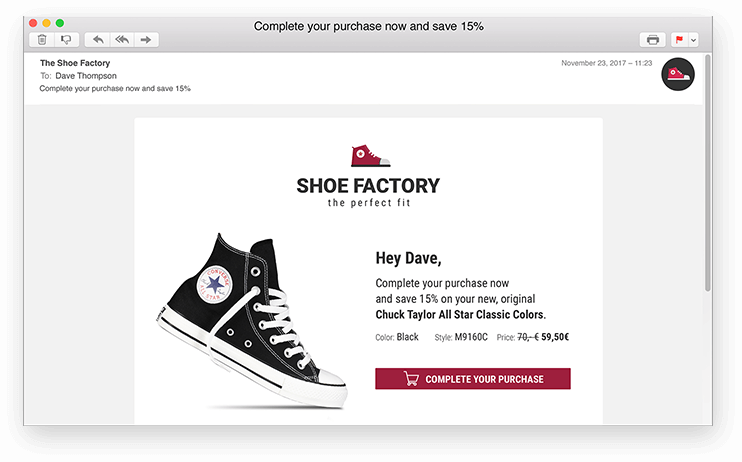The height and width of the screenshot is (462, 742).
Task: Click the Chuck Taylor All Star product name
Action: pos(460,315)
